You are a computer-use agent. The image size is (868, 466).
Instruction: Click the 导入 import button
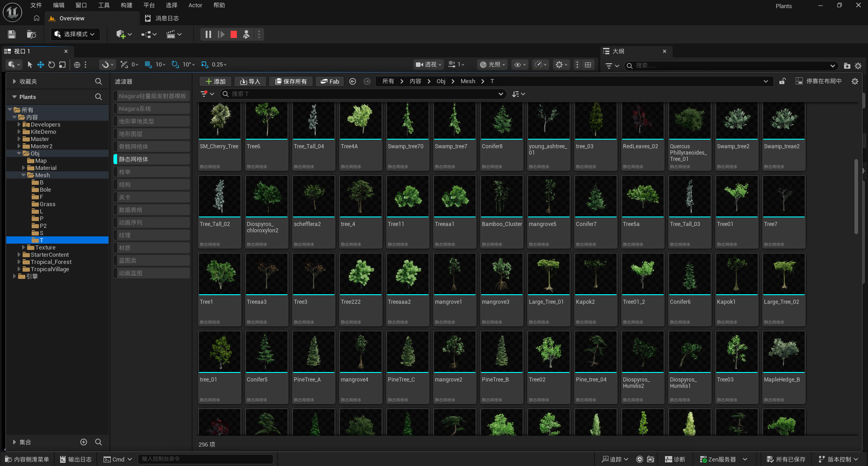250,81
